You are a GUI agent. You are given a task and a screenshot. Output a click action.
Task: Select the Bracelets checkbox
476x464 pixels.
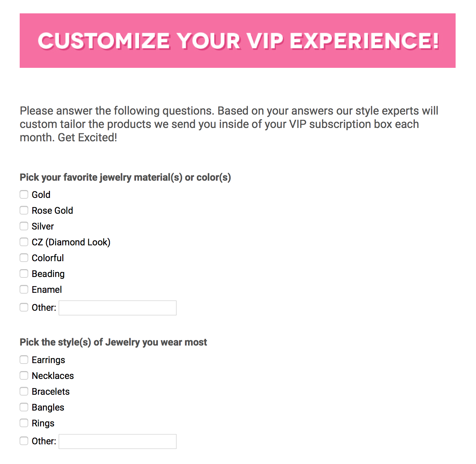tap(24, 391)
